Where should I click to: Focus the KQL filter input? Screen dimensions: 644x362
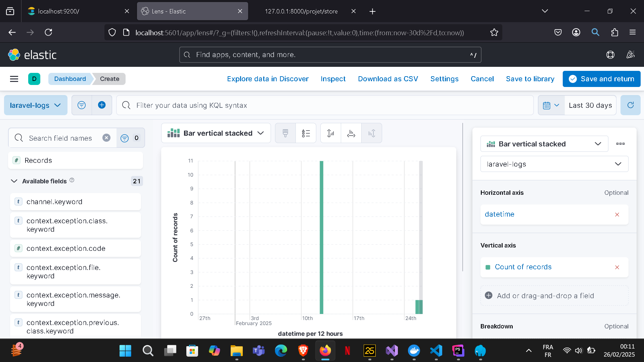point(325,105)
